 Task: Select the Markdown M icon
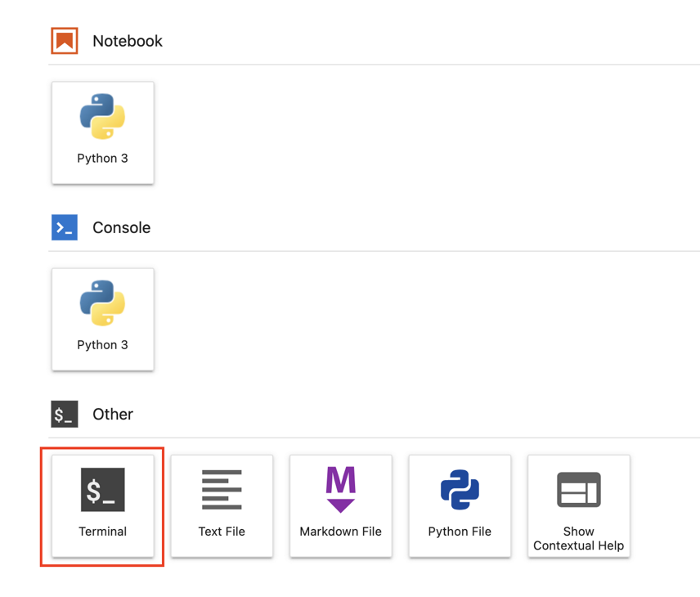[x=340, y=489]
